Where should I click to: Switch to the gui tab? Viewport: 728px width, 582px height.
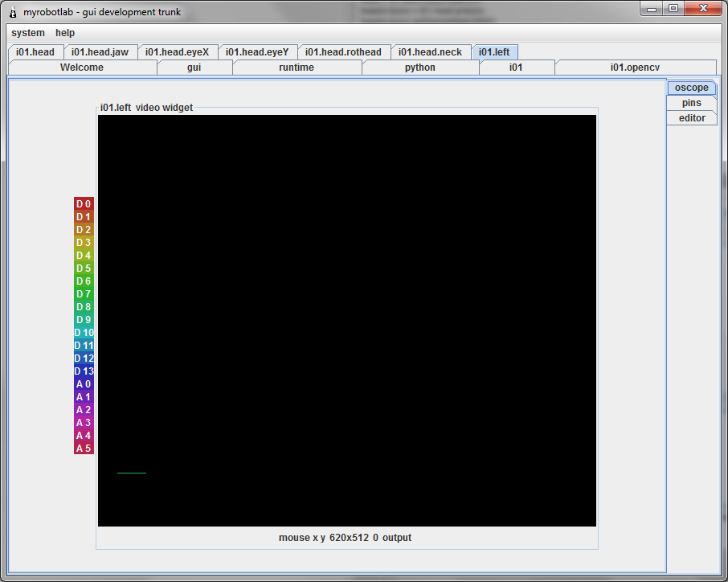click(x=194, y=68)
